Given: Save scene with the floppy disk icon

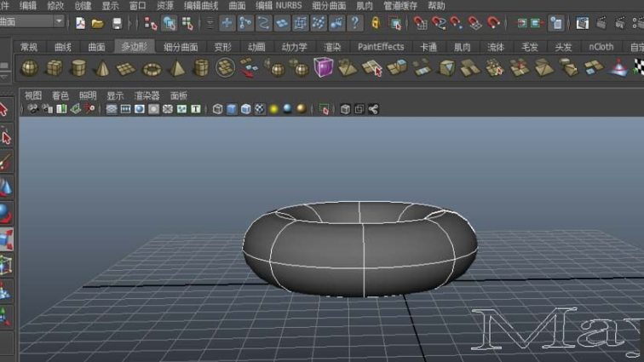Looking at the screenshot, I should pyautogui.click(x=118, y=23).
